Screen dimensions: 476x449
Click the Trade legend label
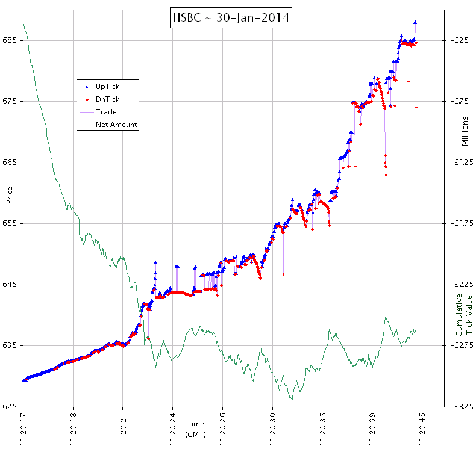tap(106, 112)
